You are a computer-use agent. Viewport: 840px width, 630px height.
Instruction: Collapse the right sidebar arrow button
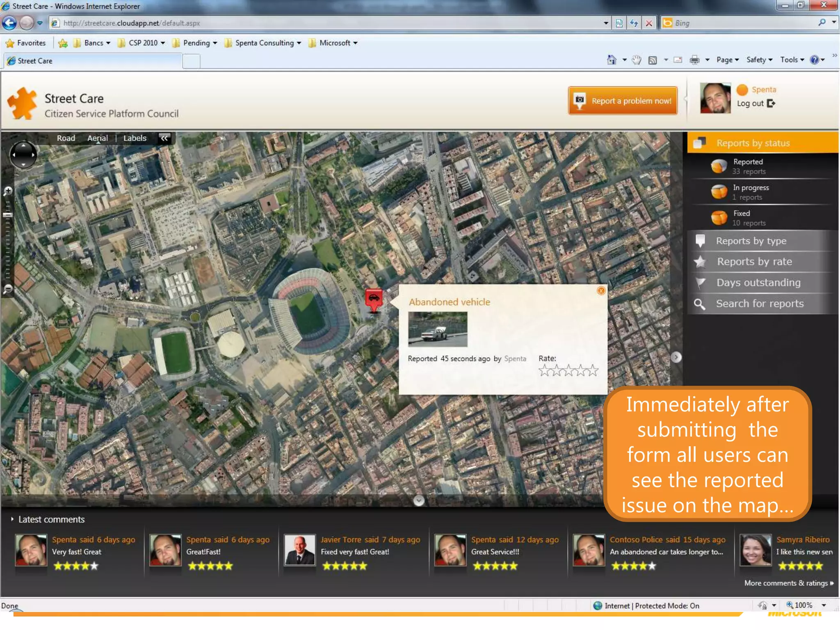(x=676, y=357)
